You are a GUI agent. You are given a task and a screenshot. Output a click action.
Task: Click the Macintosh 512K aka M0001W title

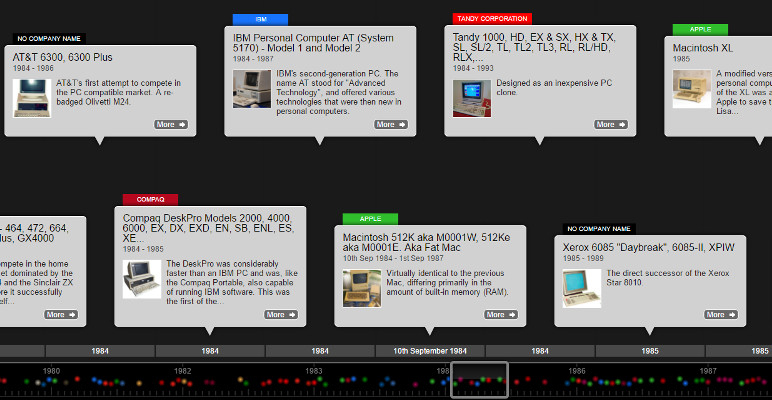click(x=426, y=242)
